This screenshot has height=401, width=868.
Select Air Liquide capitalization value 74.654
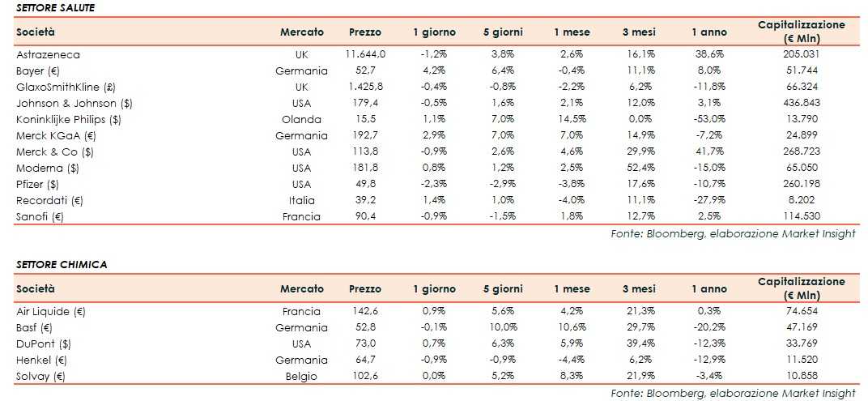pos(801,311)
